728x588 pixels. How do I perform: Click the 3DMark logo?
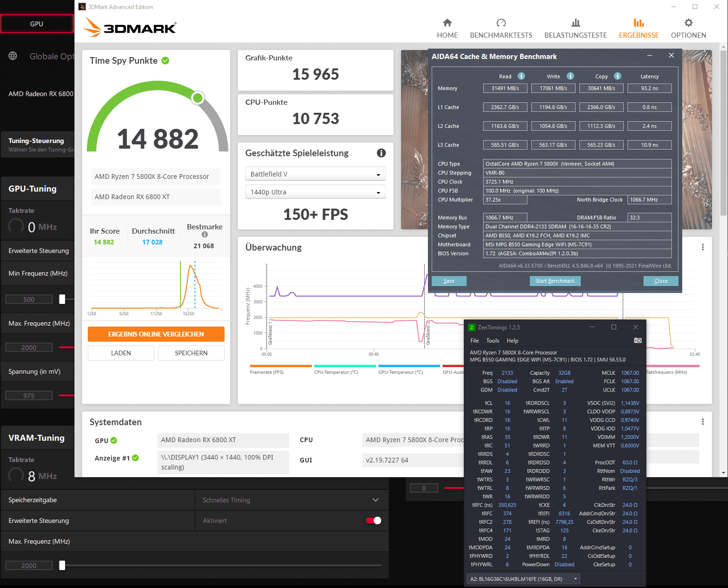[130, 27]
